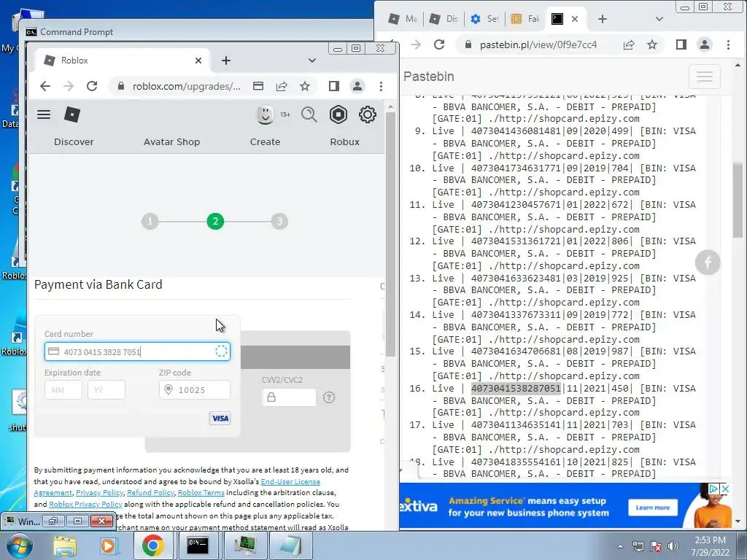
Task: Open the Refund Policy link
Action: 150,493
